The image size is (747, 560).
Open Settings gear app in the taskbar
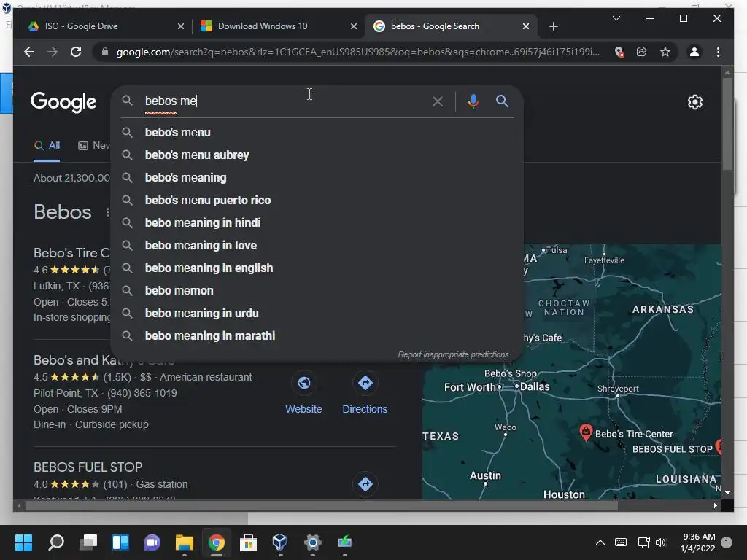[312, 542]
